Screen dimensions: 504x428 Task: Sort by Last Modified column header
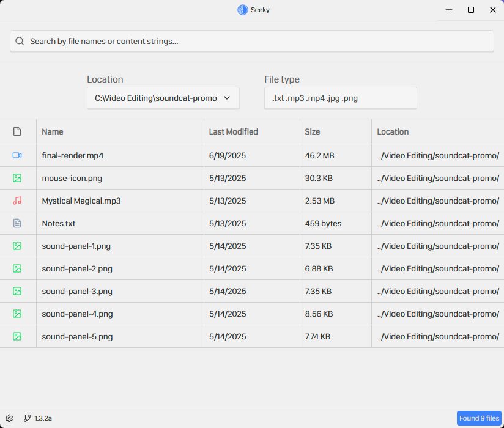[x=234, y=131]
